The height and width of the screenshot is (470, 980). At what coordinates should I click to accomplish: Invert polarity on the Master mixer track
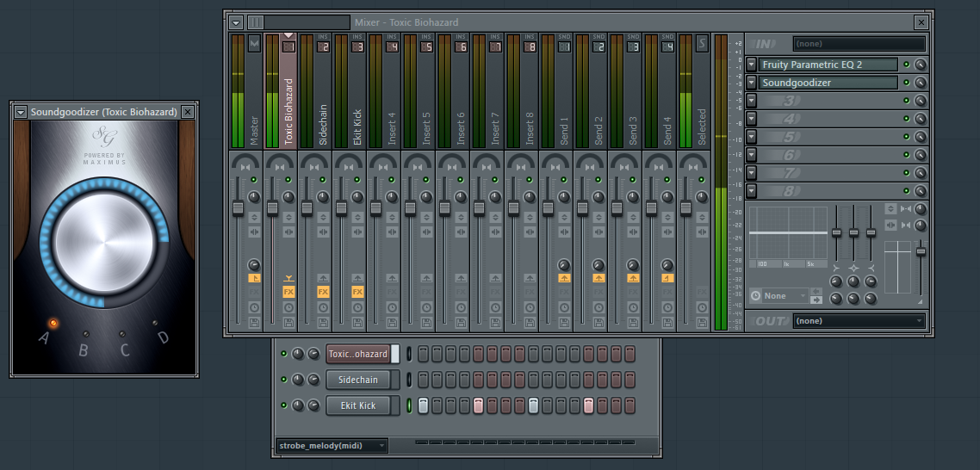(x=254, y=218)
